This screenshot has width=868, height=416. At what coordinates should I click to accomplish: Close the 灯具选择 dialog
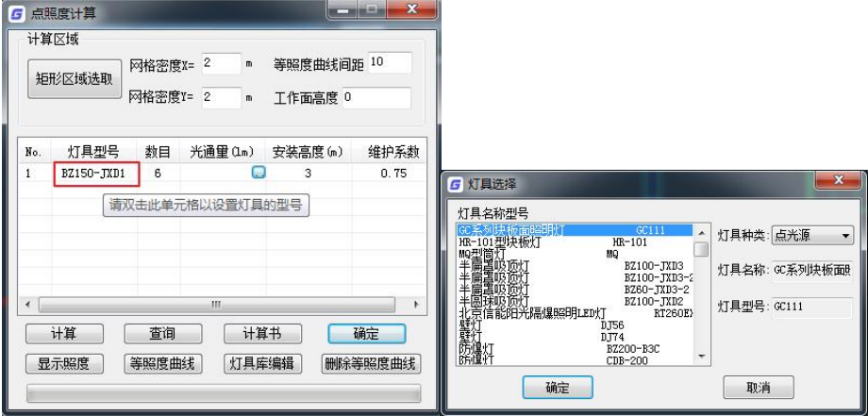[x=838, y=180]
